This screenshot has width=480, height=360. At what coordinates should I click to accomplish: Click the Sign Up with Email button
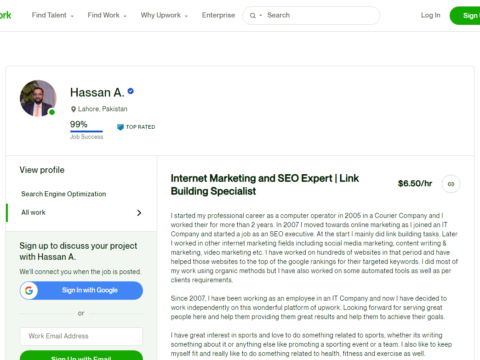81,356
